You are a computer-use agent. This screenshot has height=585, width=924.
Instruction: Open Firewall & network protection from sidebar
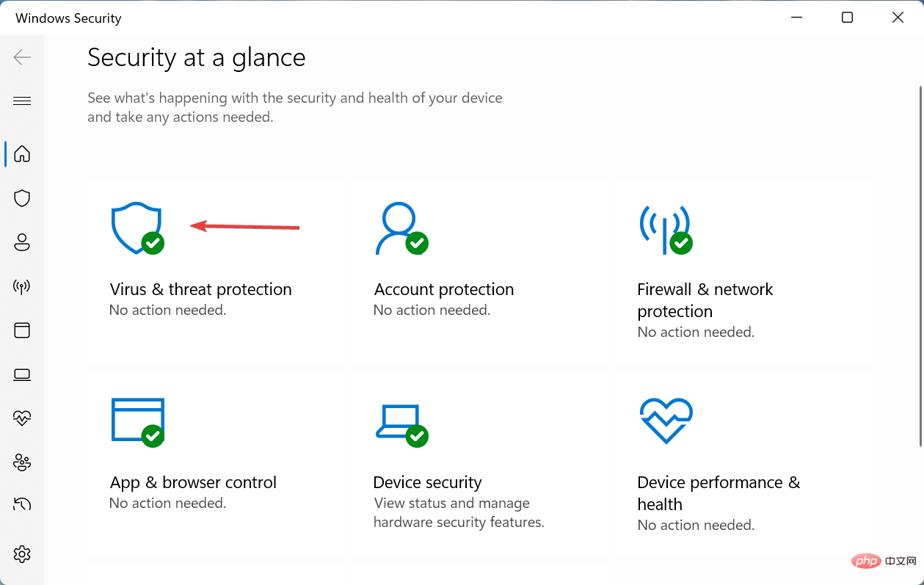[x=22, y=286]
